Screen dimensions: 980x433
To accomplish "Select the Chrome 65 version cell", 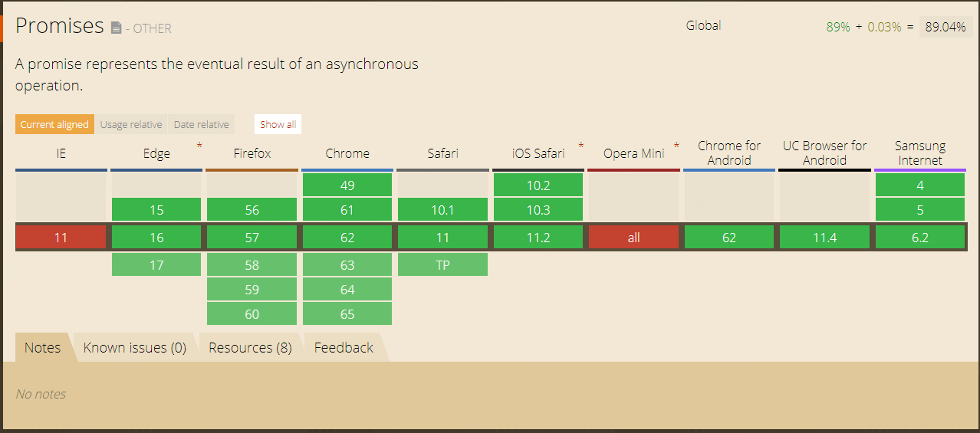I will (347, 314).
